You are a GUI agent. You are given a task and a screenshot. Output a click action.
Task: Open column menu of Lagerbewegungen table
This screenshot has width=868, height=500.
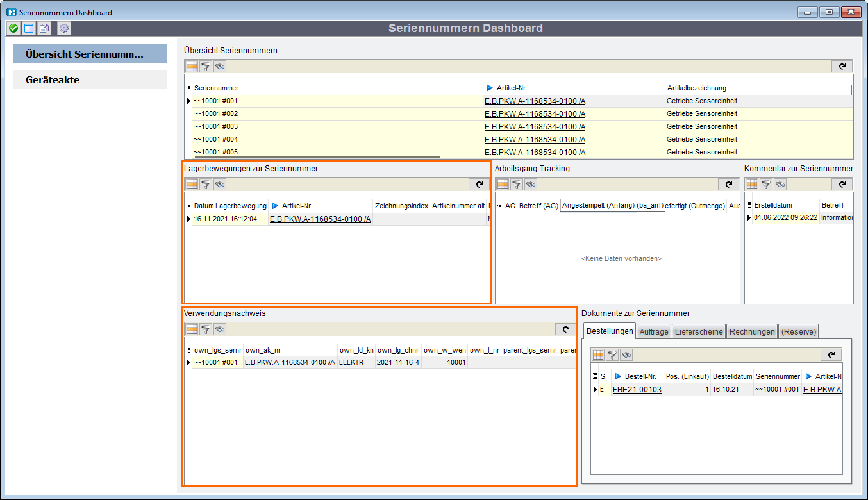point(188,206)
